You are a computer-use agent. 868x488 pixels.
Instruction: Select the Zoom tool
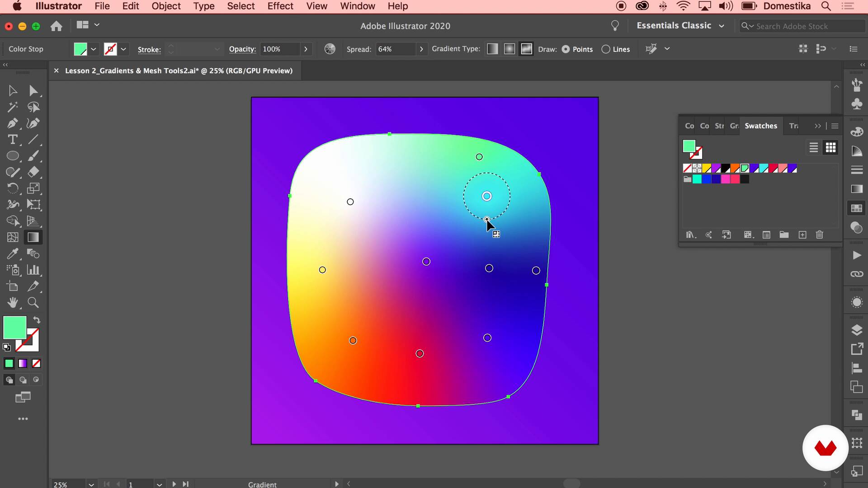(x=33, y=302)
